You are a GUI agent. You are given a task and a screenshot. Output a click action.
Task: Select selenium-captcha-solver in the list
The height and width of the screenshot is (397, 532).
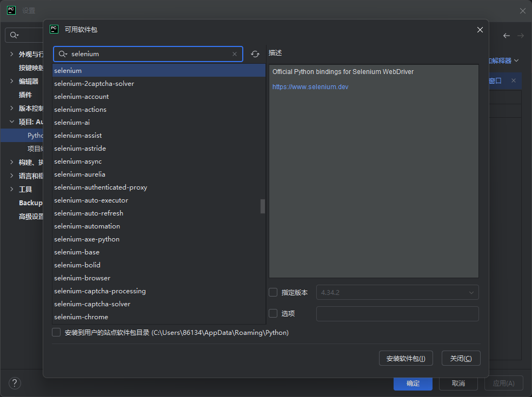159,304
